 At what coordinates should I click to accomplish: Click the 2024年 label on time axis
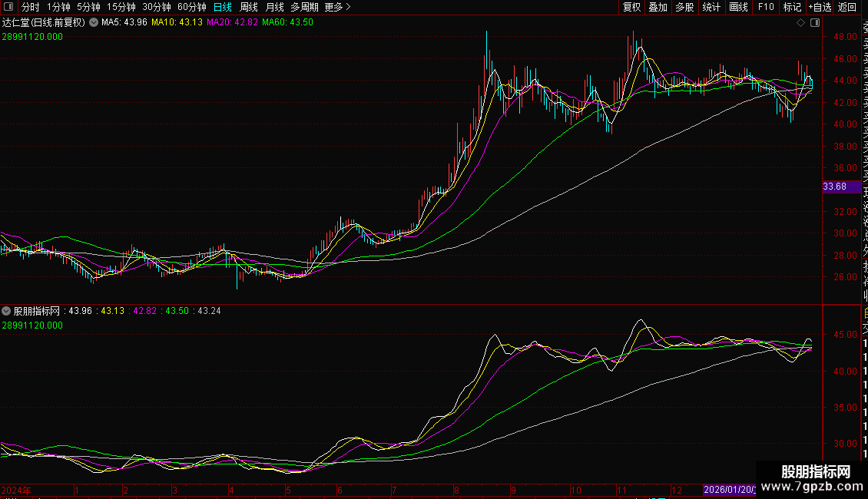pos(16,490)
